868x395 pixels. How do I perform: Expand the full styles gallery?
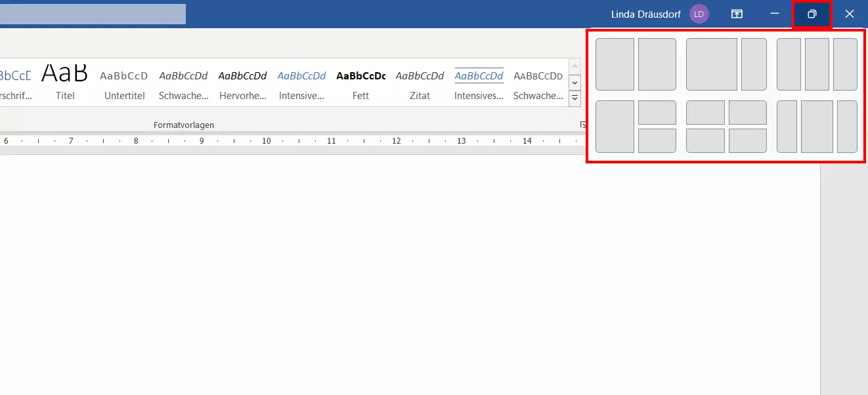click(575, 98)
